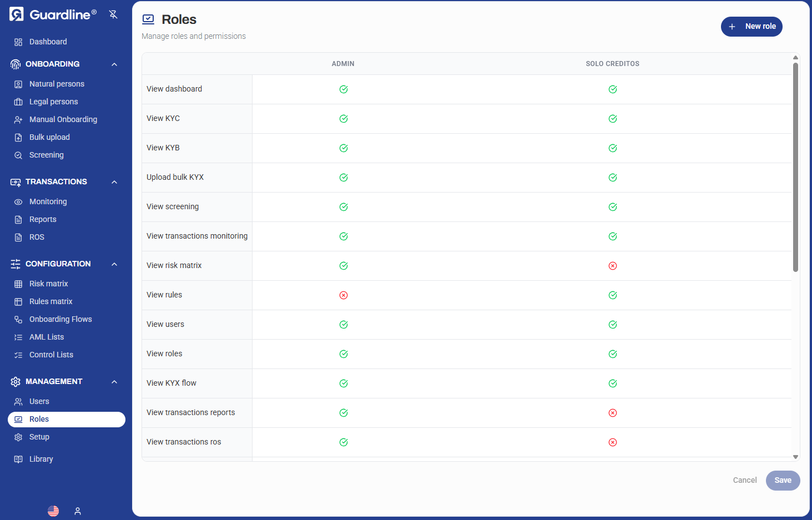Click the Monitoring eye icon
The width and height of the screenshot is (812, 520).
click(18, 202)
